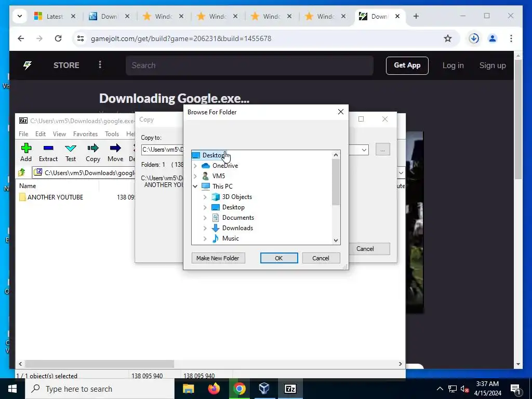Select top-level Desktop in tree

coord(213,155)
